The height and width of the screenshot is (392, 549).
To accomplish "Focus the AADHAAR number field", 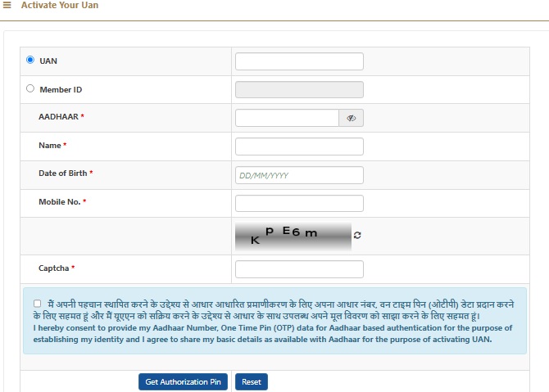I will coord(287,118).
